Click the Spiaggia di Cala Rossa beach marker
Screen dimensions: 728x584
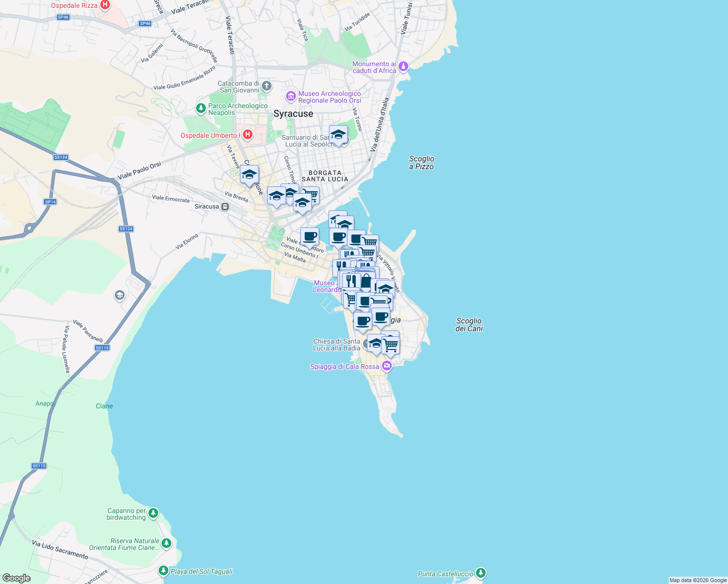pos(386,366)
